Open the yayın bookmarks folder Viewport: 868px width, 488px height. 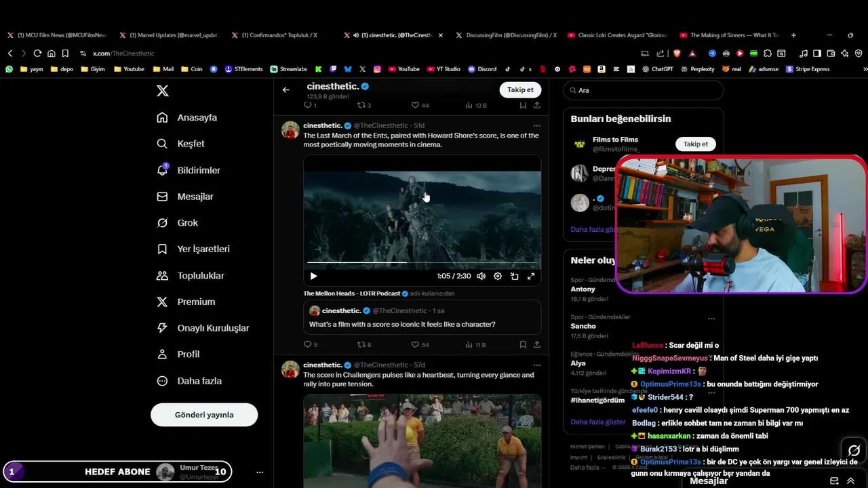(32, 69)
